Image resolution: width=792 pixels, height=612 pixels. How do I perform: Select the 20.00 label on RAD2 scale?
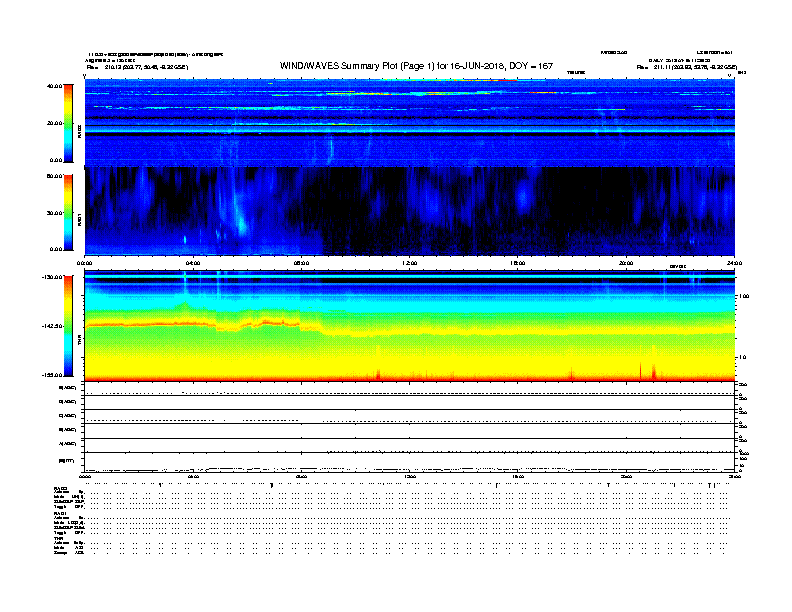click(x=54, y=123)
